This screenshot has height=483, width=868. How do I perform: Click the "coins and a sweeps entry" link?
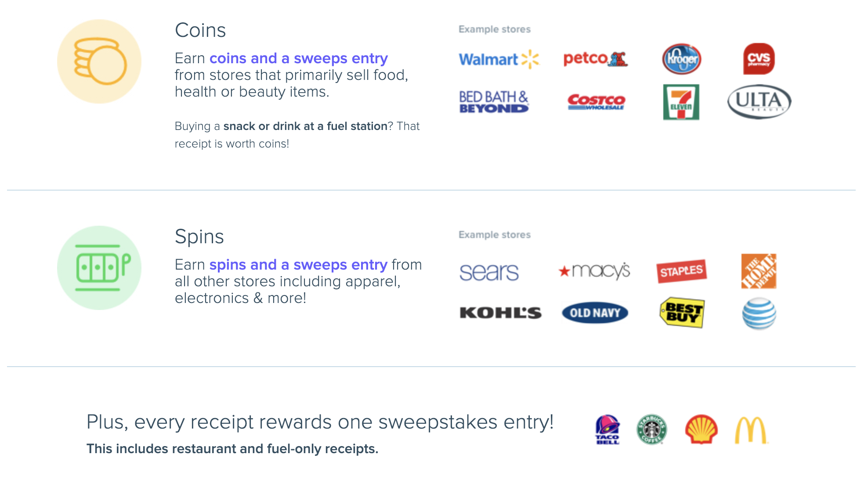[299, 58]
